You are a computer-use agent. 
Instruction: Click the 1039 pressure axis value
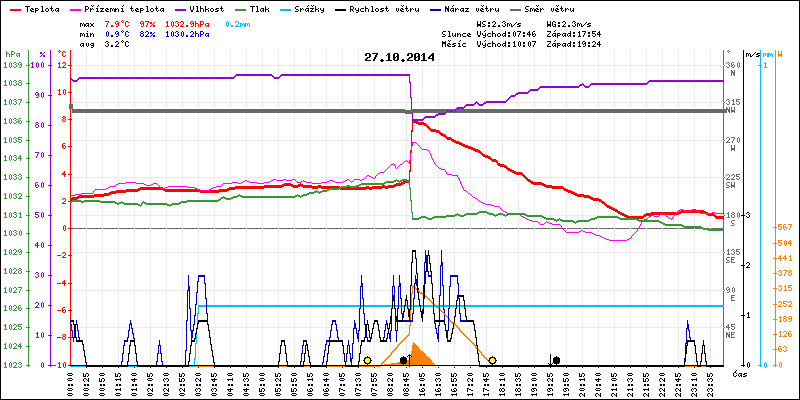[x=13, y=65]
